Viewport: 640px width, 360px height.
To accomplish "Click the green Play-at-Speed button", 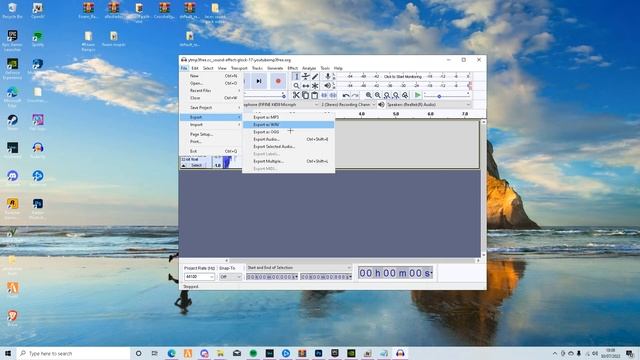I will (x=417, y=95).
